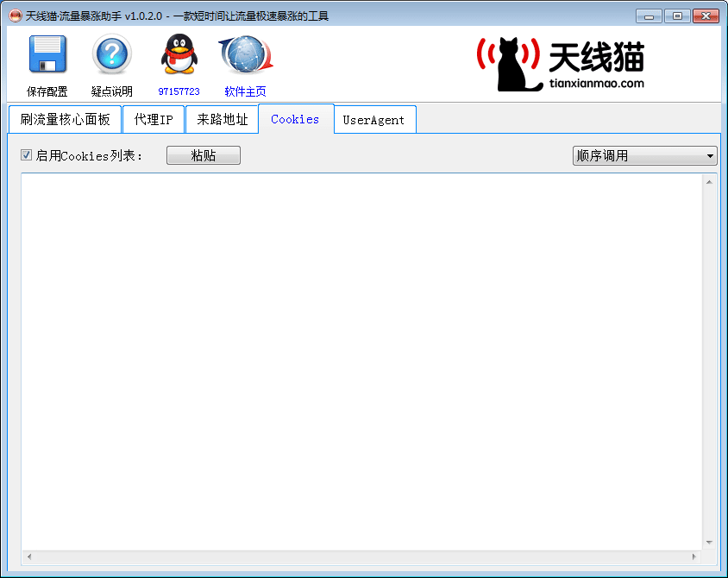The height and width of the screenshot is (578, 728).
Task: Click the Tianxianmao cat logo
Action: (x=562, y=64)
